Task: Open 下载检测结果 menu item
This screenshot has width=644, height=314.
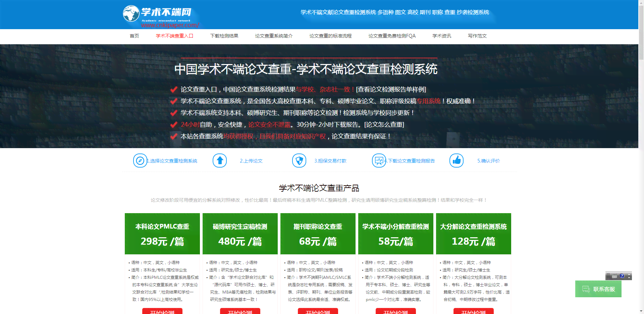Action: (x=224, y=36)
